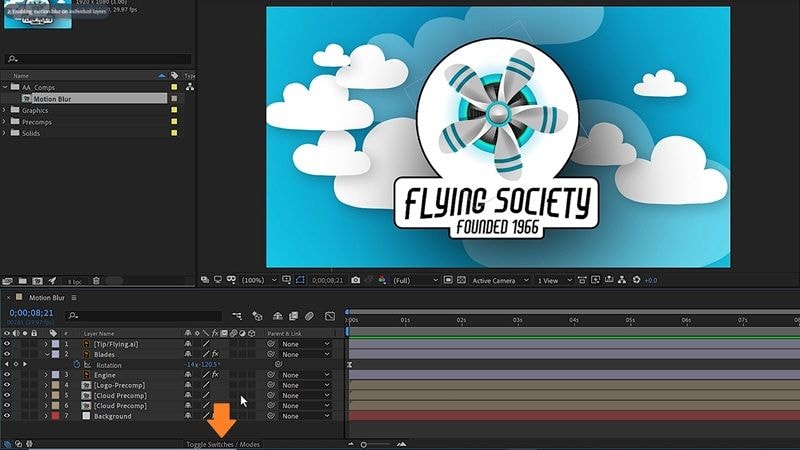This screenshot has height=450, width=800.
Task: Click Interpret Footage icon in Project panel
Action: (x=7, y=281)
